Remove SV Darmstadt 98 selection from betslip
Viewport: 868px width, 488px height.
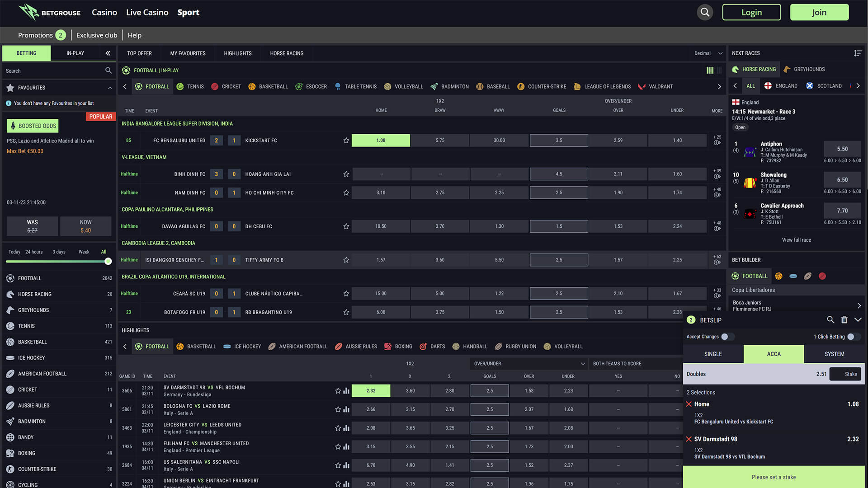click(x=689, y=439)
